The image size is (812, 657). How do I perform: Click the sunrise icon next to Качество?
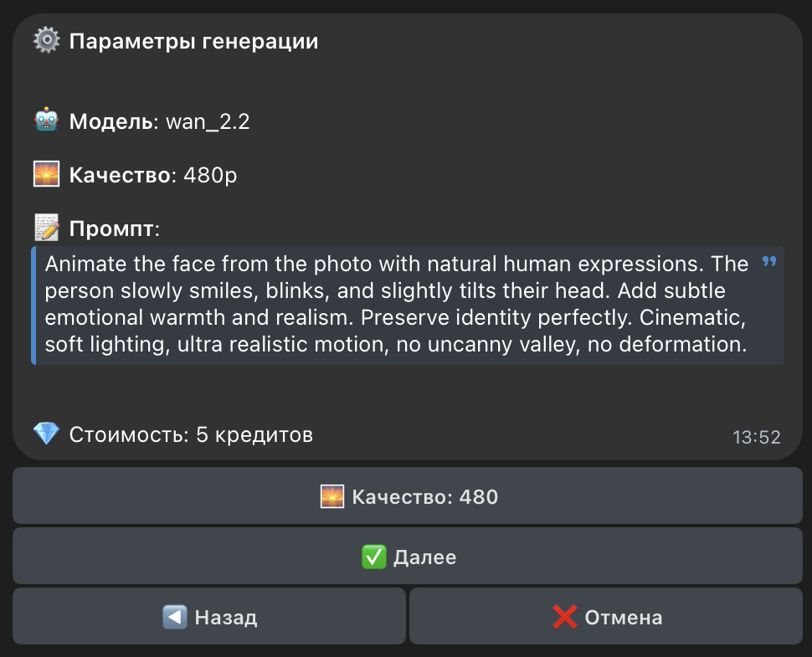[46, 173]
